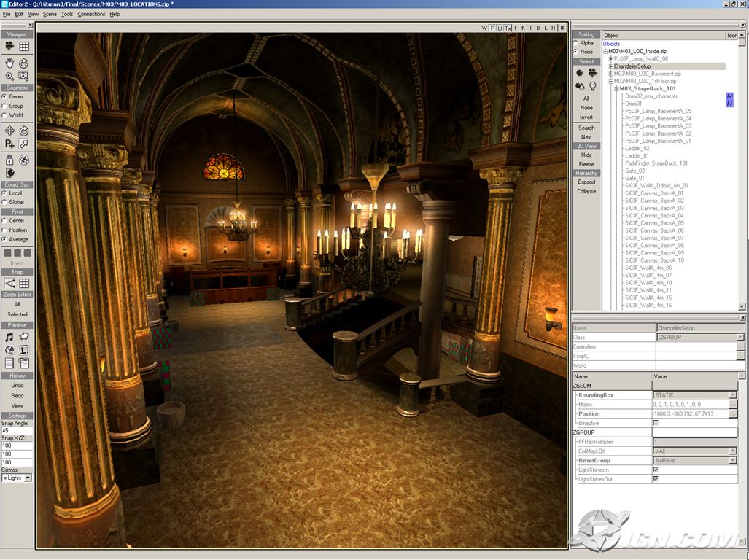Select the four-arrow move tool
This screenshot has height=560, width=749.
coord(9,131)
